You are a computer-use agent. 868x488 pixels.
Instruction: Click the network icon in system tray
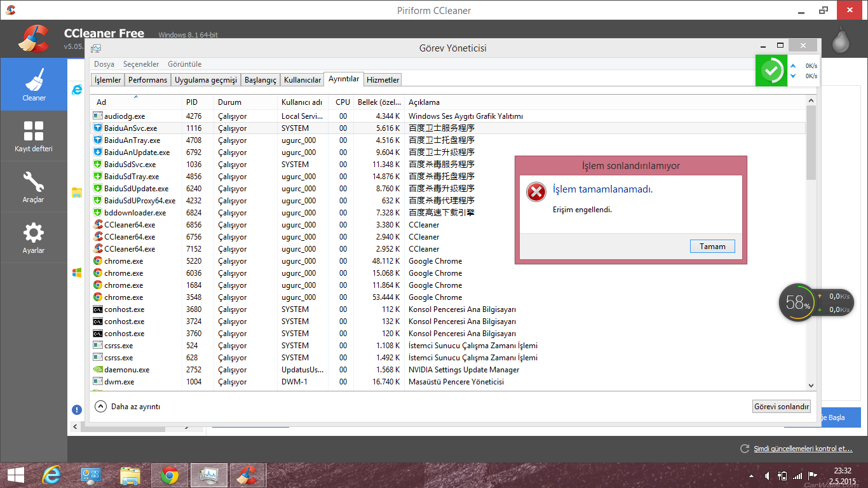point(798,475)
